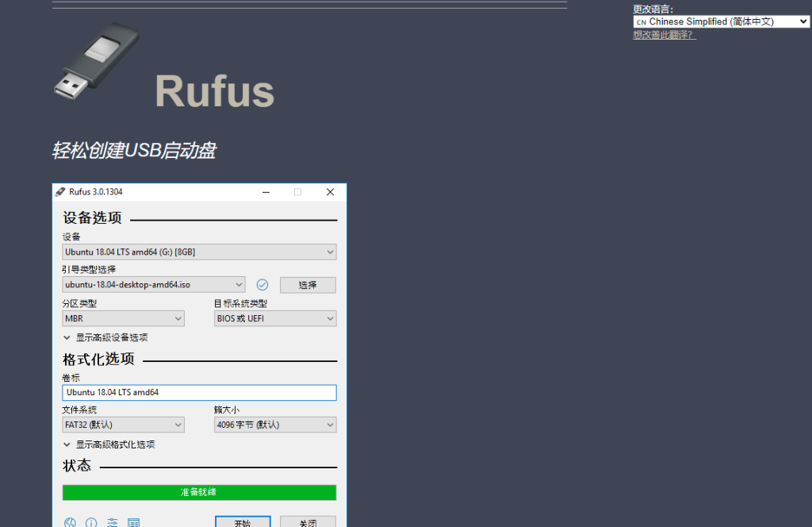812x527 pixels.
Task: Click the Rufus heading text
Action: 214,91
